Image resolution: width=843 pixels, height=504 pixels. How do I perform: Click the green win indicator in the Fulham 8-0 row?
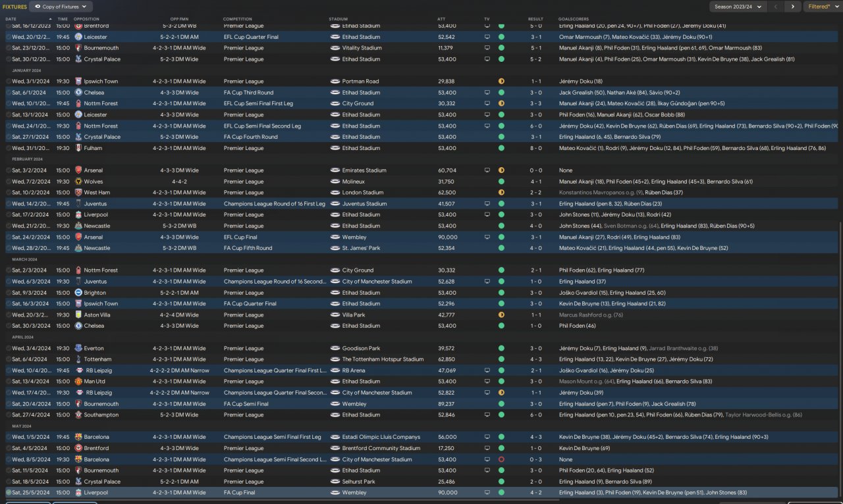pyautogui.click(x=501, y=148)
